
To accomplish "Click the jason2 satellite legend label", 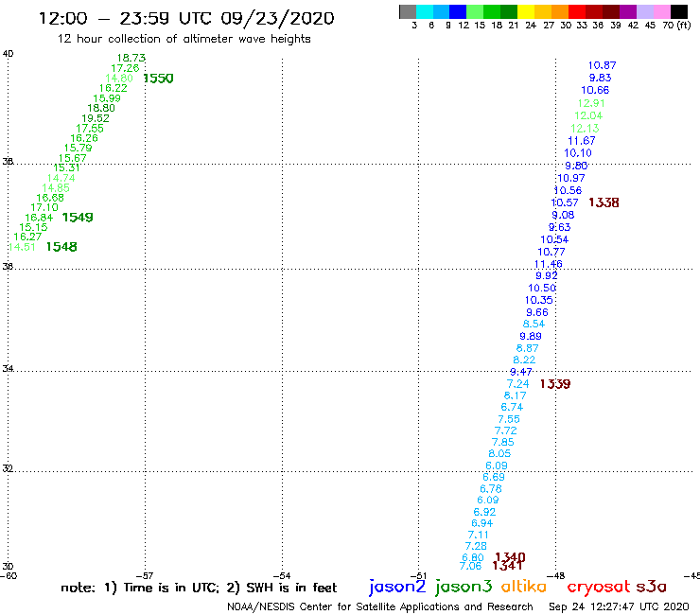I will [397, 587].
